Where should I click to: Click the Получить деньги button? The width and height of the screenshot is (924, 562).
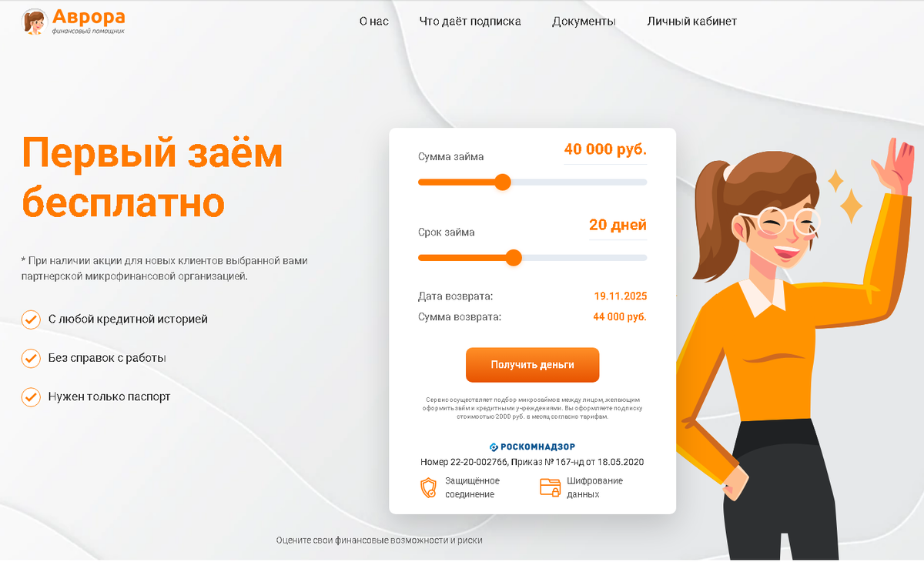pyautogui.click(x=532, y=365)
